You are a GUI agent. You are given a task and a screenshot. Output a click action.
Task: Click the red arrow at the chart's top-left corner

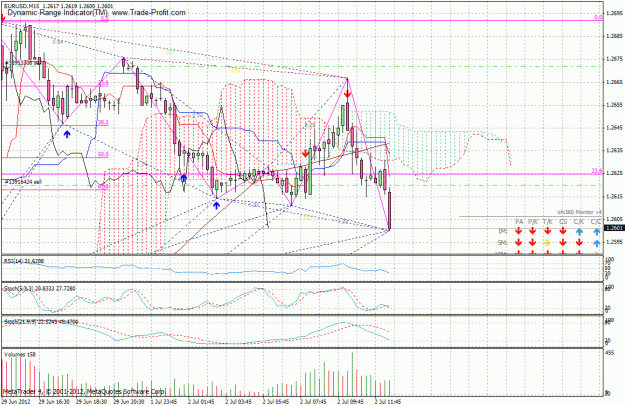point(2,18)
